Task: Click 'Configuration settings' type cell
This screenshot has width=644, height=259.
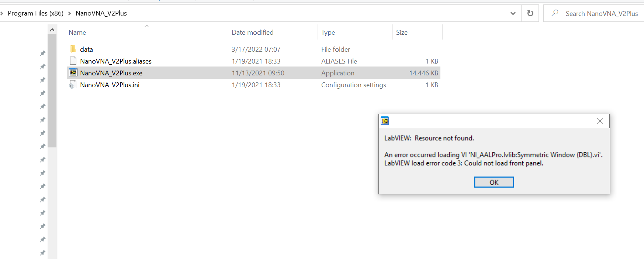Action: tap(353, 85)
